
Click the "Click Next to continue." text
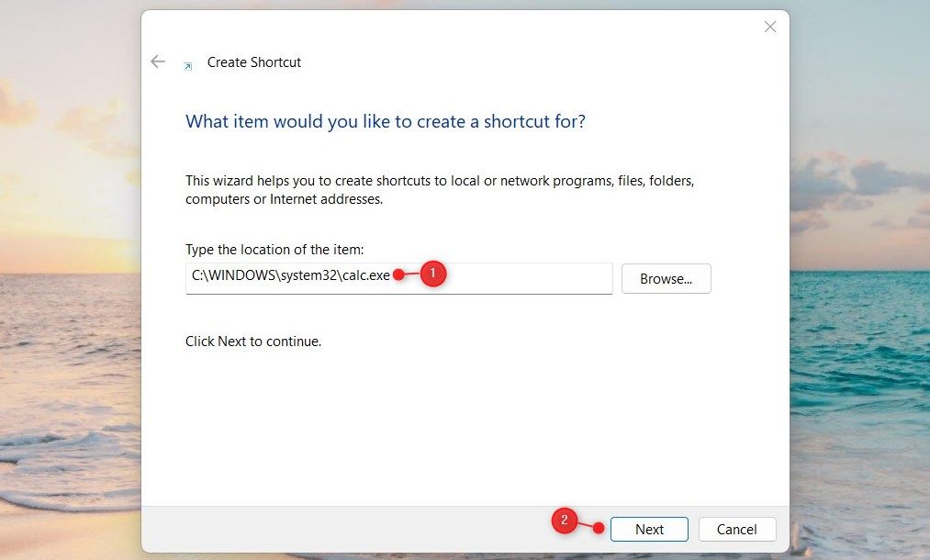(253, 342)
